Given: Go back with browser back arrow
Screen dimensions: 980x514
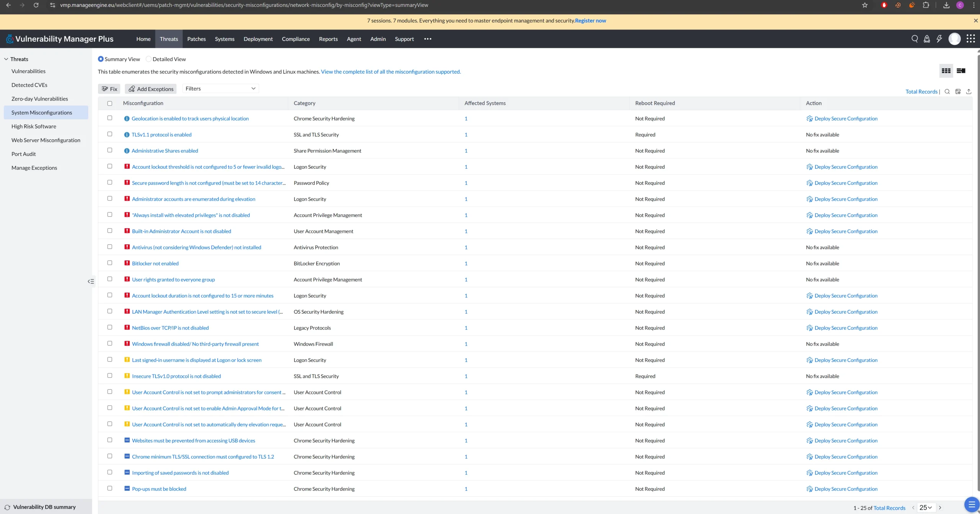Looking at the screenshot, I should coord(8,5).
